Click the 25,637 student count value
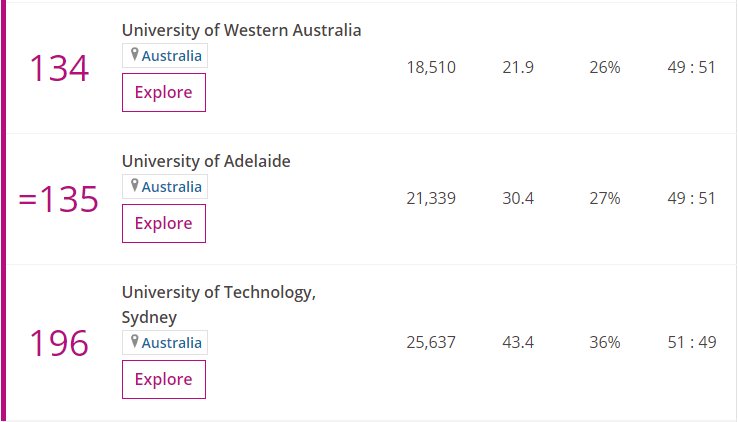 [x=431, y=343]
